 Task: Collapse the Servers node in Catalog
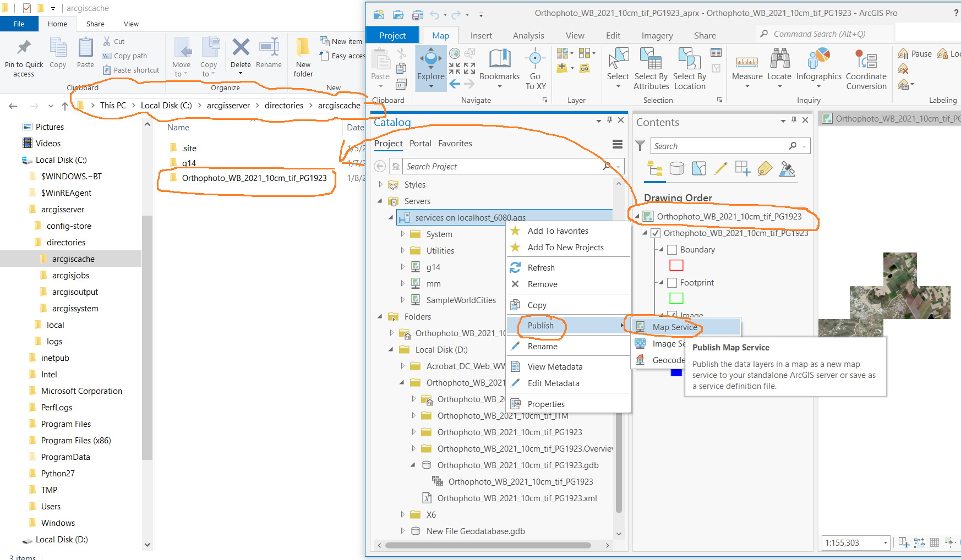[379, 201]
